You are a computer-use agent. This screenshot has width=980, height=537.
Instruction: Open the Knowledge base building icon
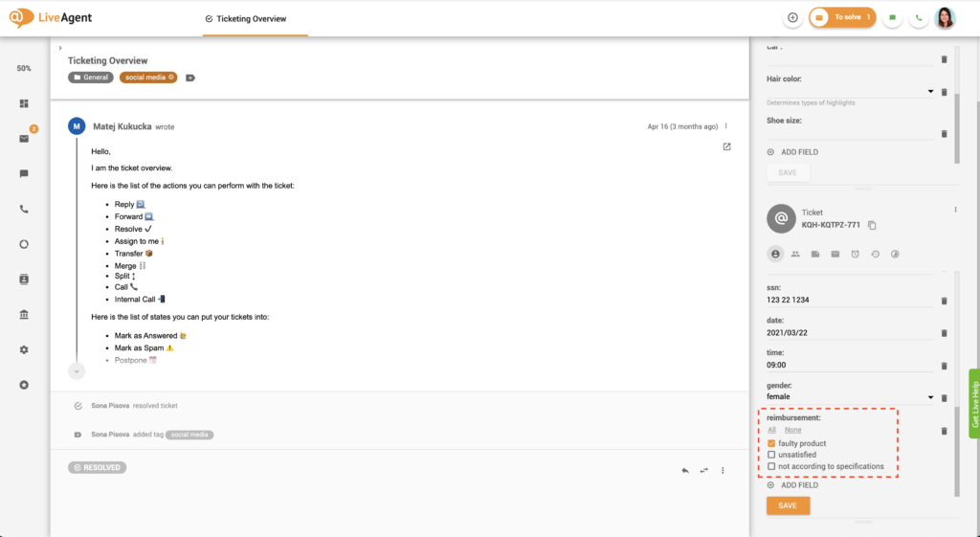24,314
